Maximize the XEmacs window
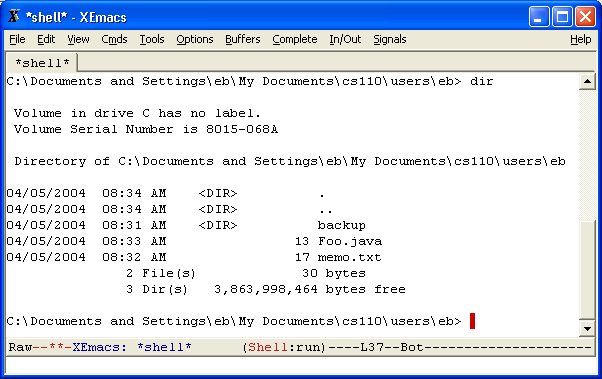 tap(562, 17)
